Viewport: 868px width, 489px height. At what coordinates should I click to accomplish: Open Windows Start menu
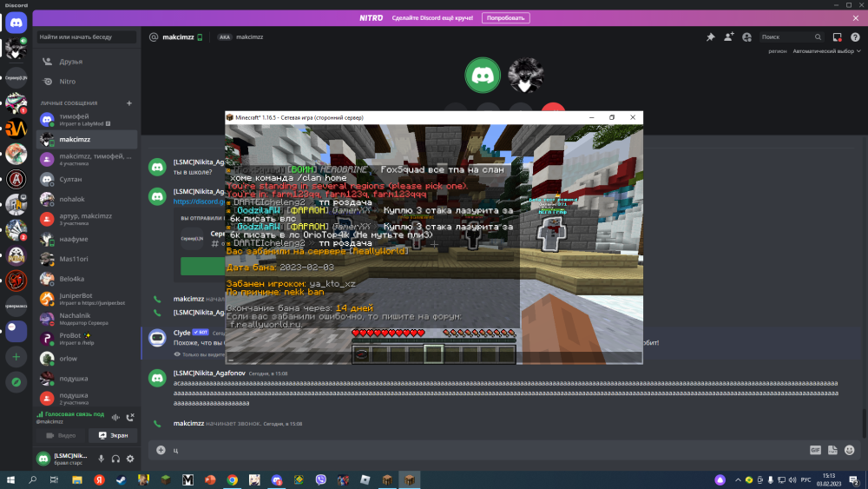pos(10,479)
